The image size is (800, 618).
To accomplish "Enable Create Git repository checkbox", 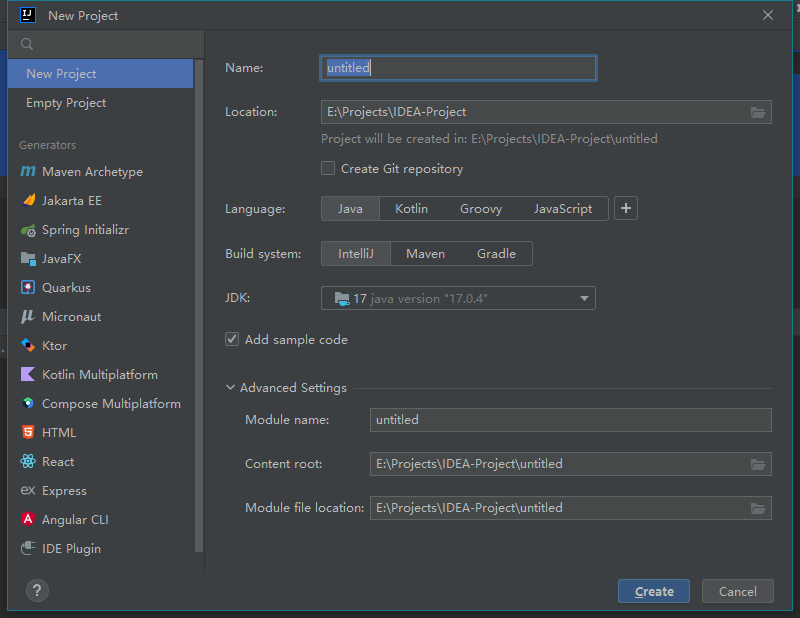I will pyautogui.click(x=328, y=168).
